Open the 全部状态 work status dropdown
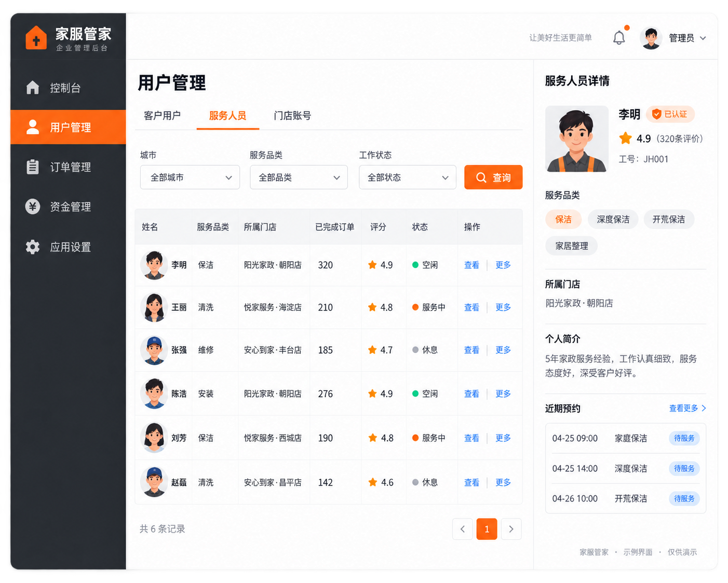Viewport: 728px width, 583px height. click(408, 177)
